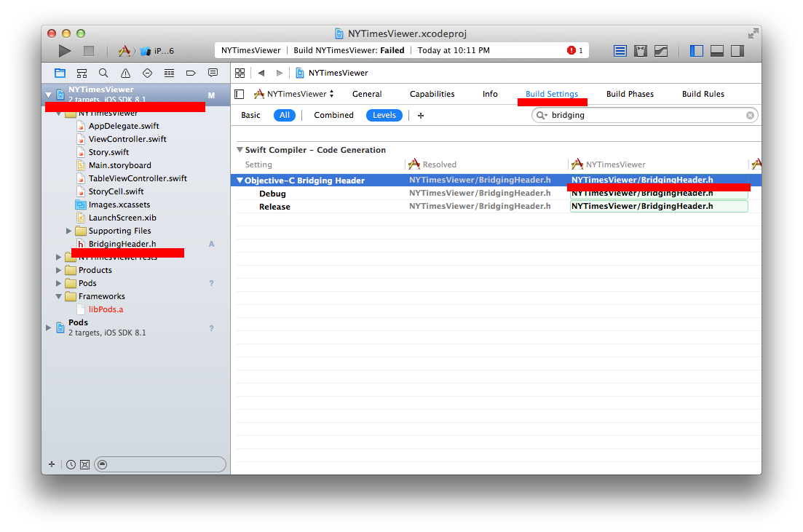Open the Report navigator

(213, 74)
